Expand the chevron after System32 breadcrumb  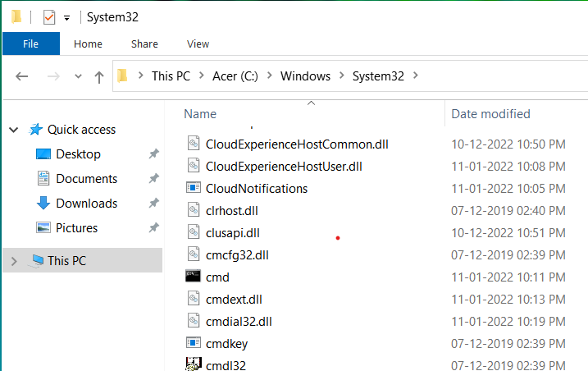tap(416, 76)
